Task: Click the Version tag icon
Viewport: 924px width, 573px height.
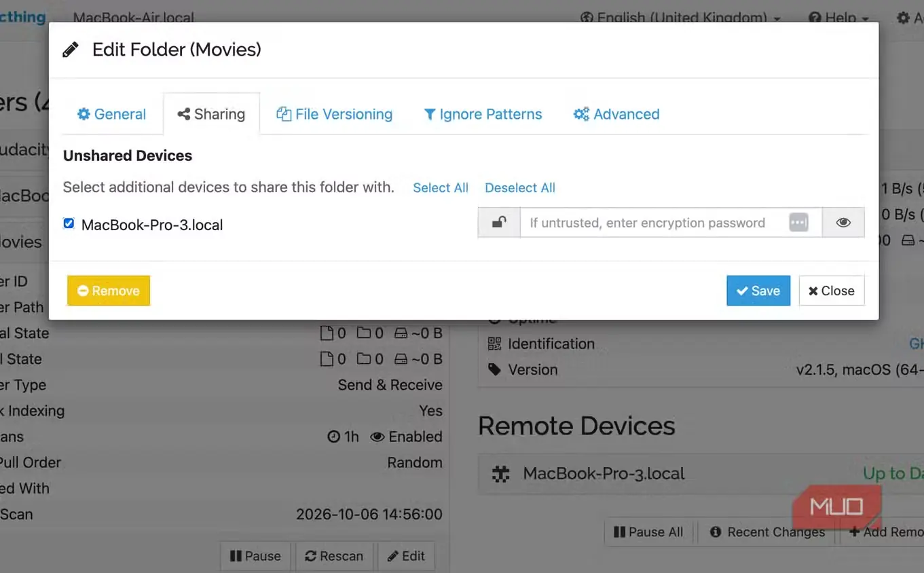Action: point(494,369)
